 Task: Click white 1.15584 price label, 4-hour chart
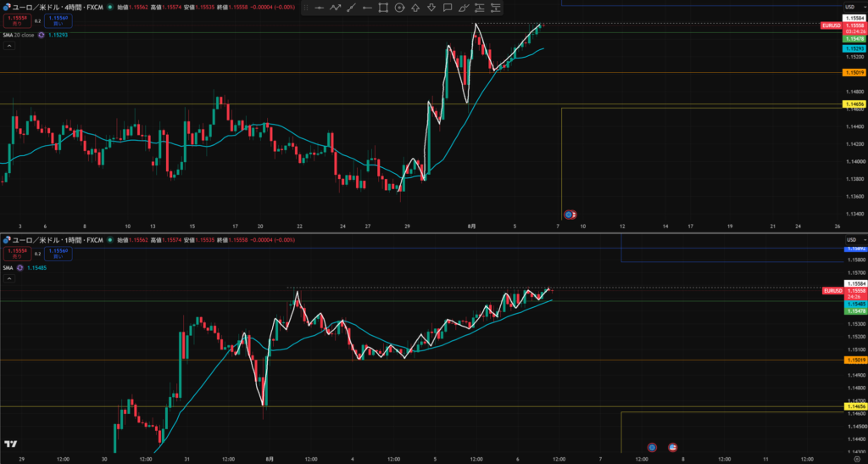[x=854, y=19]
